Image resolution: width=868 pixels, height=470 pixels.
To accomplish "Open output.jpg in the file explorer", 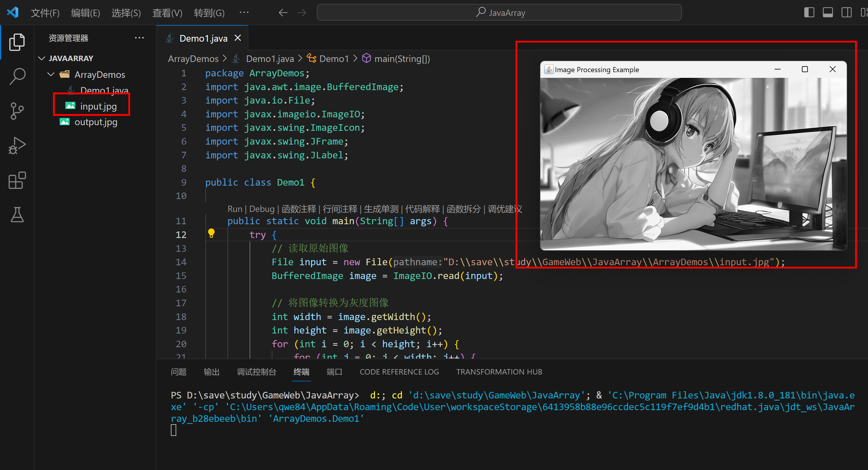I will pyautogui.click(x=96, y=122).
